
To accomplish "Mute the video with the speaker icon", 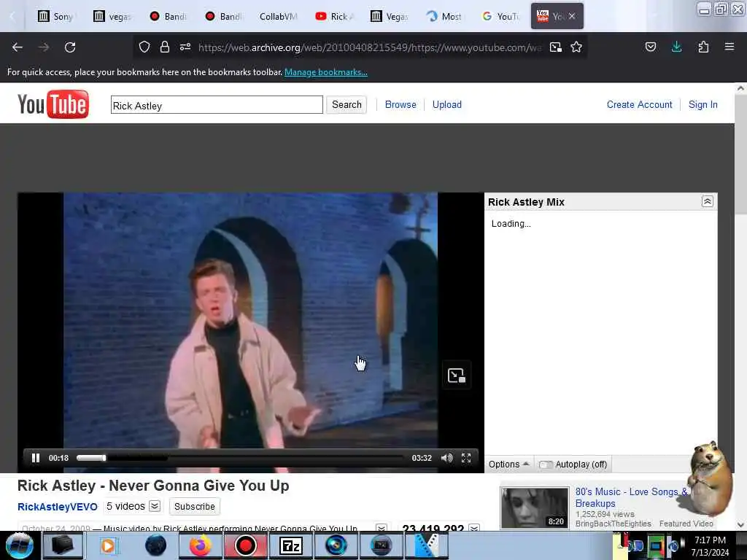I will pyautogui.click(x=447, y=458).
